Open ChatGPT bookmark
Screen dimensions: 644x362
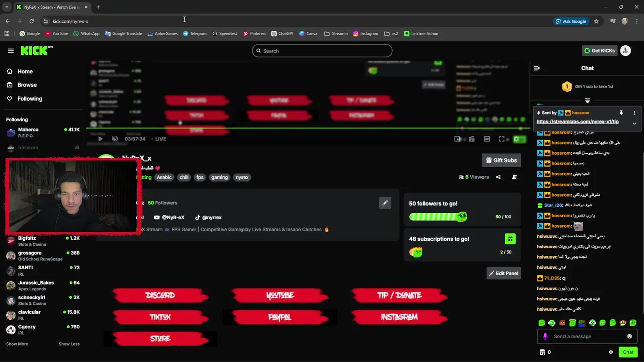pos(282,34)
